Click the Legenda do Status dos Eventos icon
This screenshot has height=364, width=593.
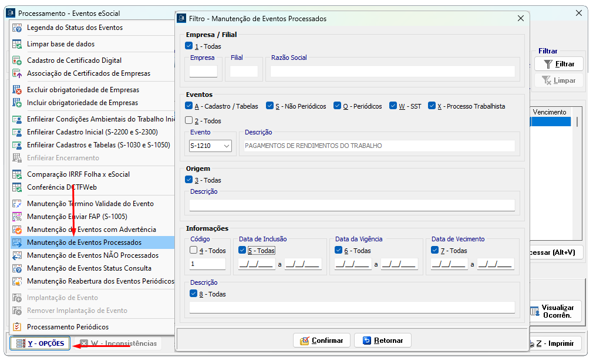pos(17,28)
